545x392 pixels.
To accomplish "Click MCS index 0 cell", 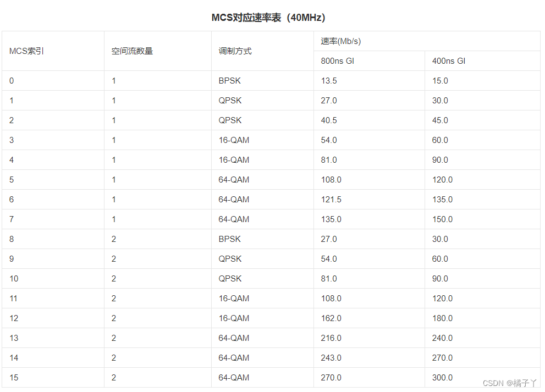I will [x=11, y=80].
